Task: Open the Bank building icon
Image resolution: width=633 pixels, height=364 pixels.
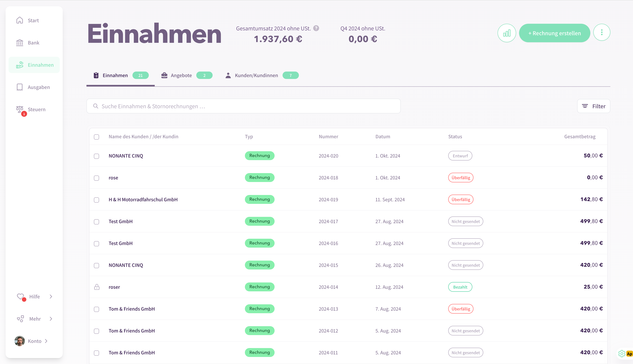Action: point(19,42)
